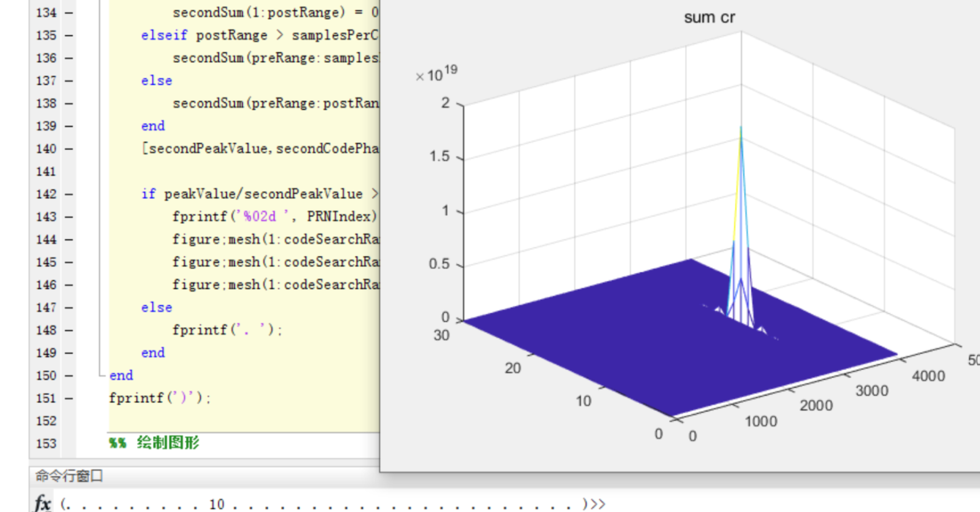Image resolution: width=980 pixels, height=512 pixels.
Task: Click line number 152 in editor gutter
Action: 46,421
